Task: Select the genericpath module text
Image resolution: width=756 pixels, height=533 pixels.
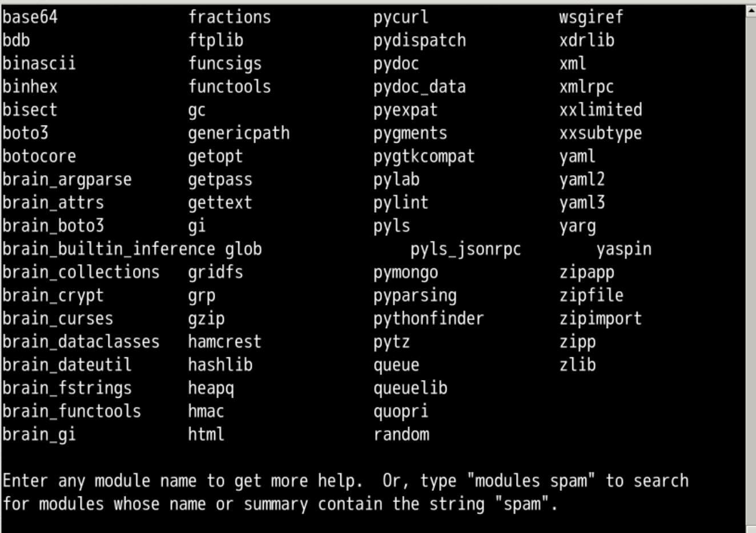Action: [239, 133]
